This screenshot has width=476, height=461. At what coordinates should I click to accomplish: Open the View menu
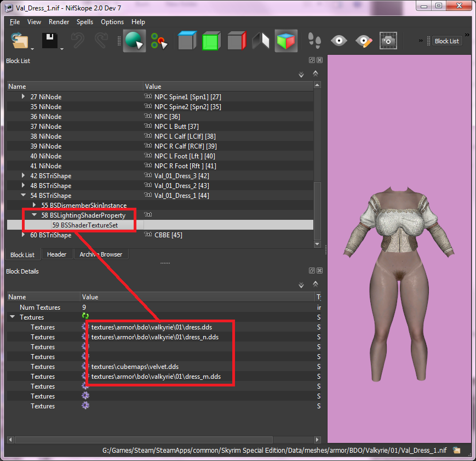tap(34, 22)
